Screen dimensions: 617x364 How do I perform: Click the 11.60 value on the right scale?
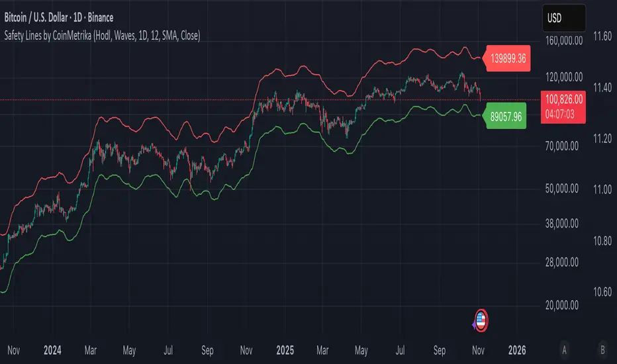coord(601,37)
